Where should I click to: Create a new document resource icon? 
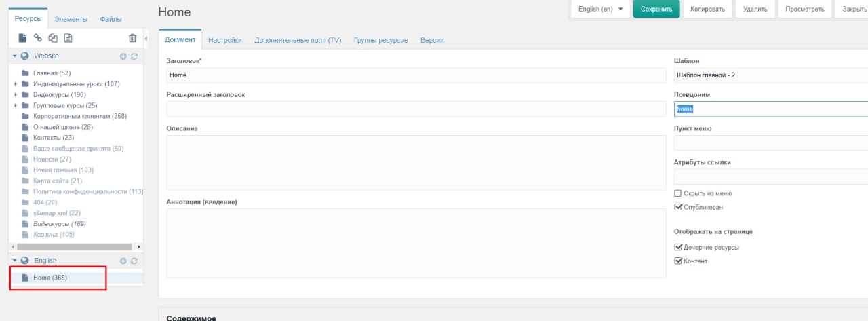(22, 39)
